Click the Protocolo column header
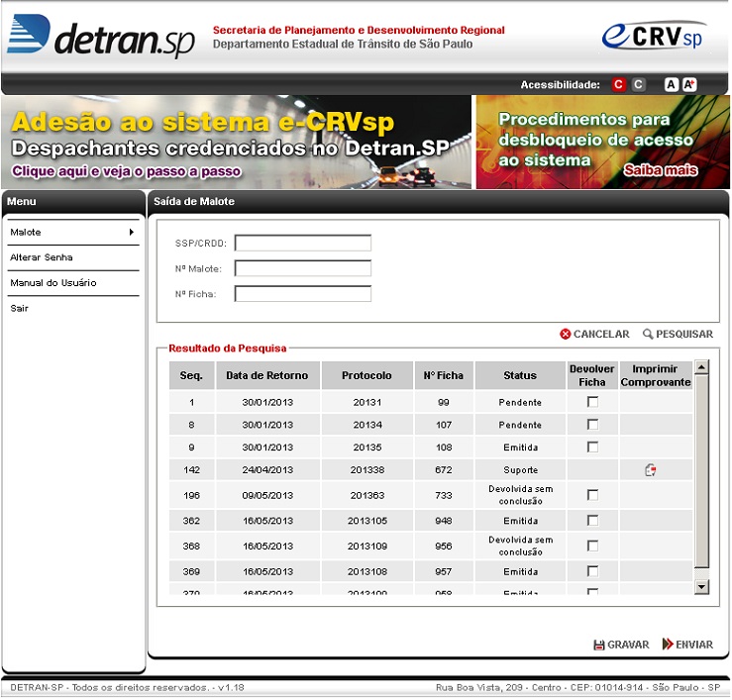Image resolution: width=732 pixels, height=700 pixels. click(x=366, y=375)
